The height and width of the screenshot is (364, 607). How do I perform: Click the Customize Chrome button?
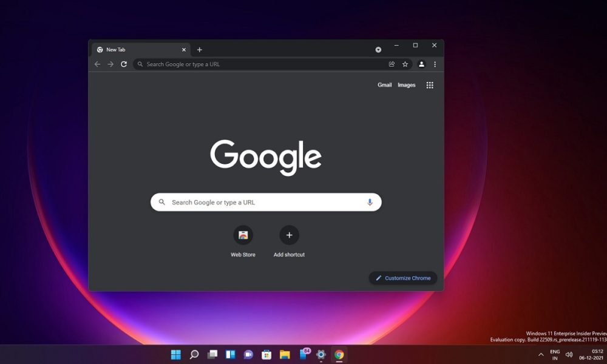pos(402,278)
